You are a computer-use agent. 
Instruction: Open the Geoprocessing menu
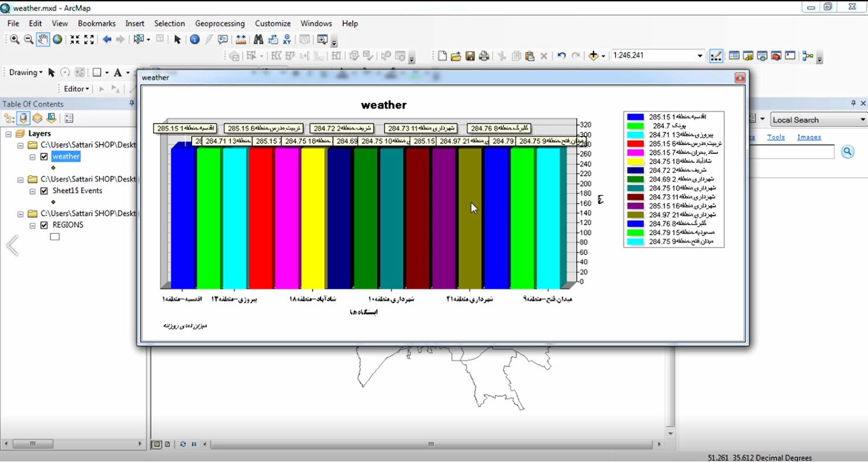219,24
